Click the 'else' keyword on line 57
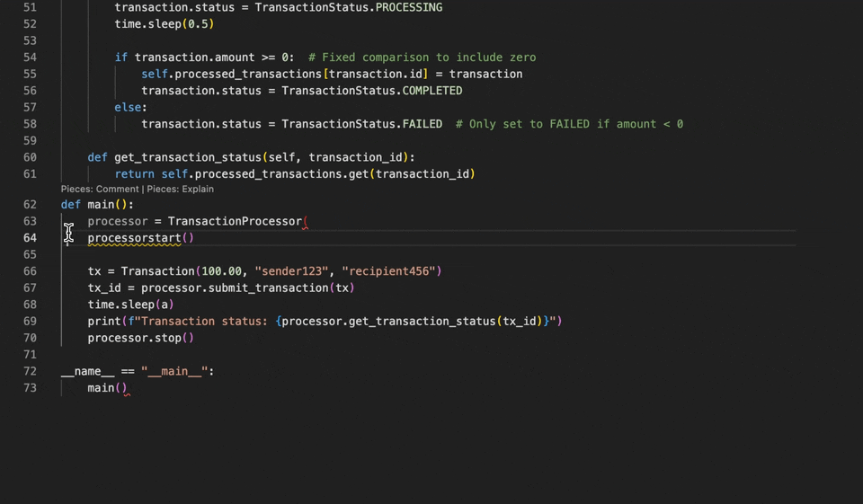This screenshot has width=863, height=504. tap(128, 107)
